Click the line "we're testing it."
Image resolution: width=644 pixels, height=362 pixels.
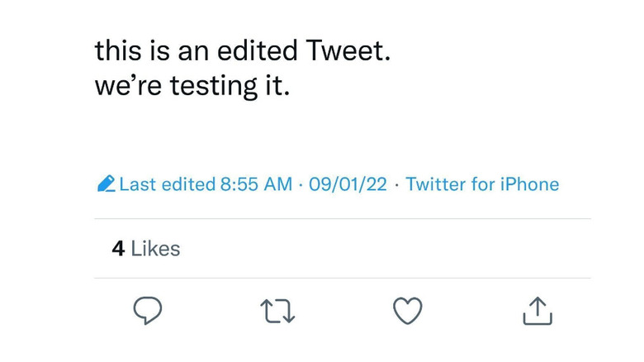tap(192, 85)
